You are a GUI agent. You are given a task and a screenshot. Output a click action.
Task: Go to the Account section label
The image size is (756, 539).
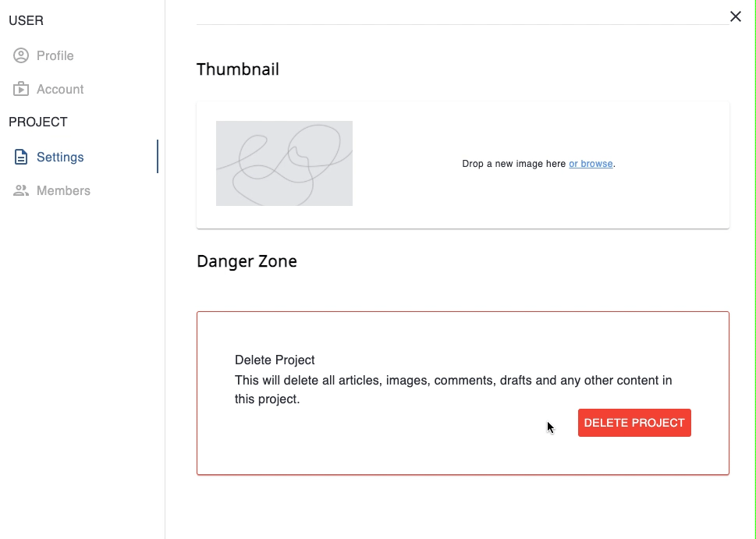(60, 89)
